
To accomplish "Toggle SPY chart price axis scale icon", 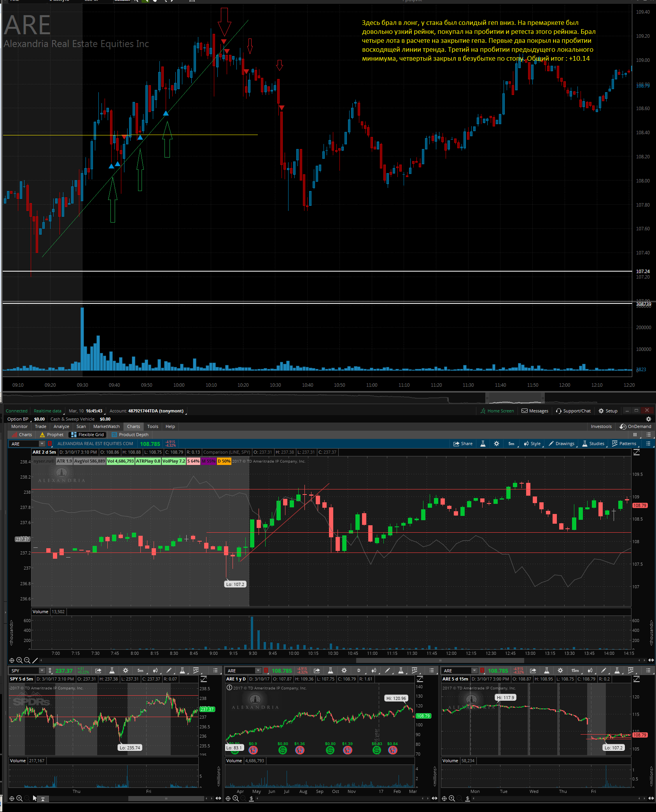I will (204, 679).
